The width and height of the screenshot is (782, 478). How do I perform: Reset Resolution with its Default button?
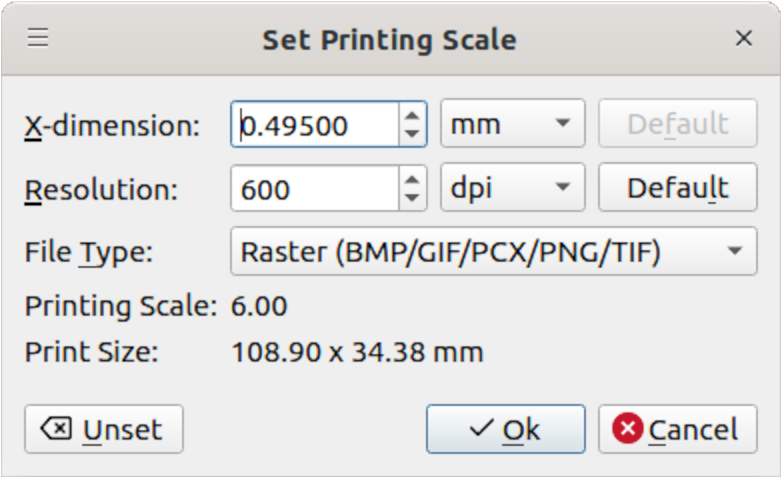pos(677,188)
